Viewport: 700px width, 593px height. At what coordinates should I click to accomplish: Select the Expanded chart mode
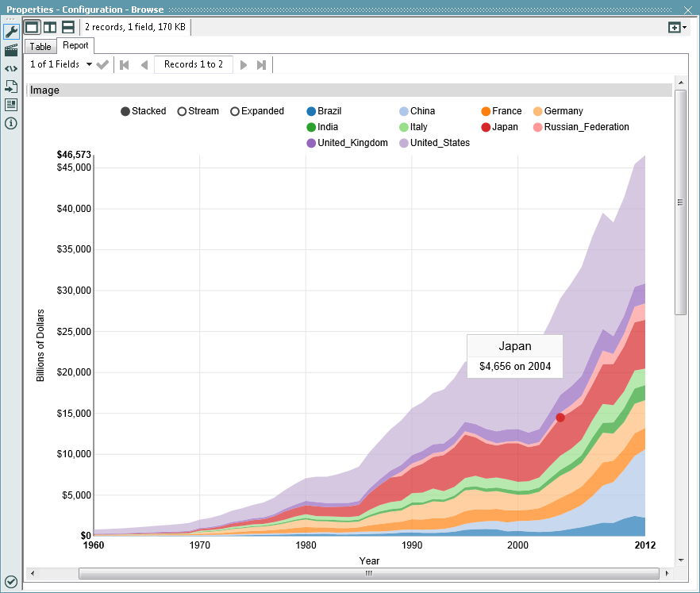(x=235, y=111)
